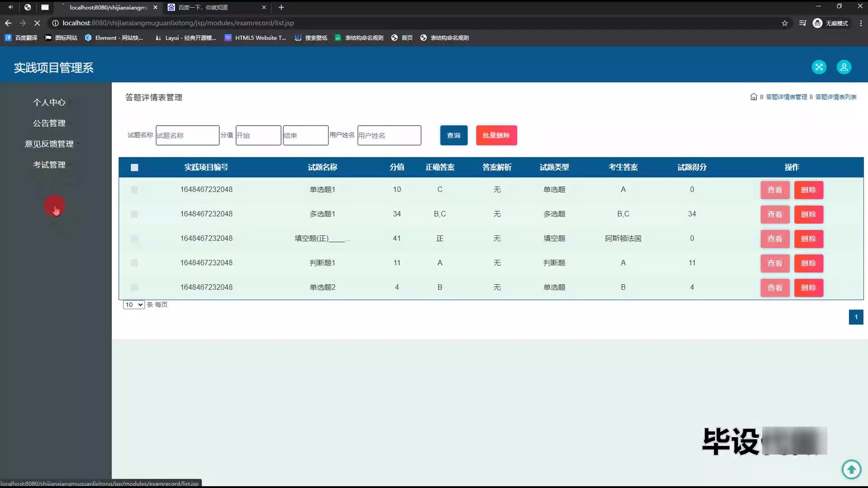Click the 实践项目管理系 site title

(53, 68)
